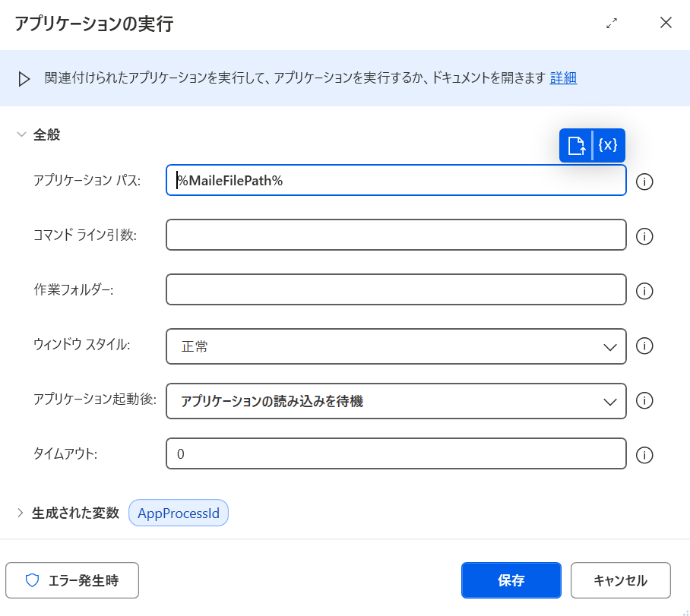Viewport: 690px width, 616px height.
Task: Click the select file icon button
Action: click(x=576, y=146)
